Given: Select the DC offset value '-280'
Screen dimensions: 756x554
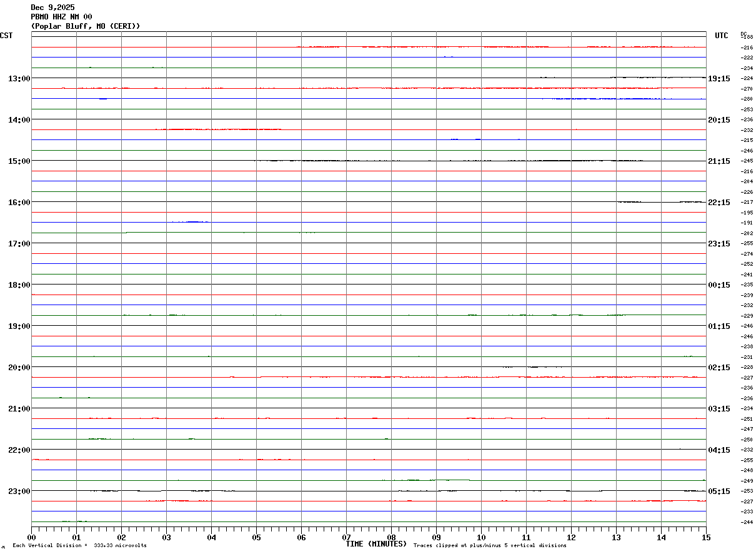Looking at the screenshot, I should click(x=747, y=99).
